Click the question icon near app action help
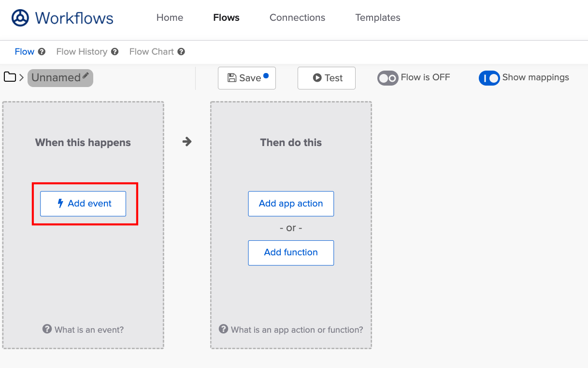This screenshot has width=588, height=368. point(223,329)
